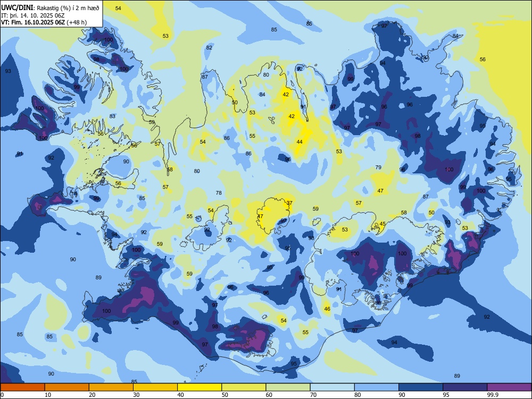Click the orange 10–20 legend swatch
The height and width of the screenshot is (399, 532).
click(x=67, y=387)
